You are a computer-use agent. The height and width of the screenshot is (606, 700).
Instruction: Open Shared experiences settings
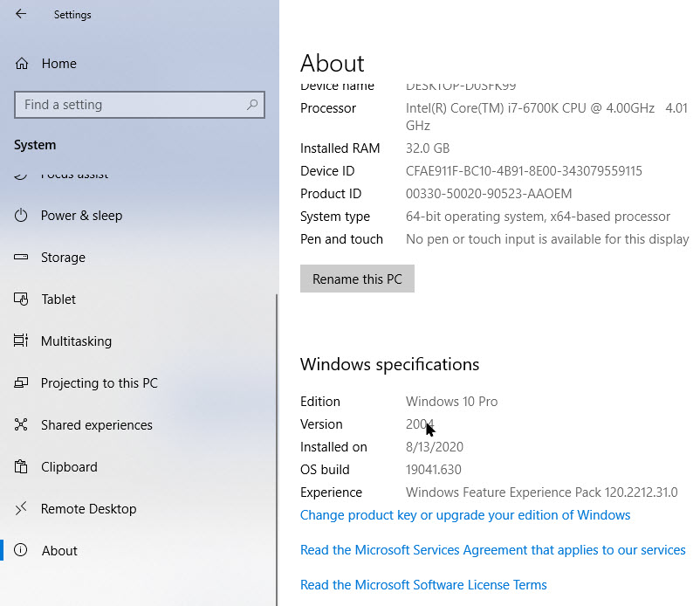pyautogui.click(x=96, y=425)
